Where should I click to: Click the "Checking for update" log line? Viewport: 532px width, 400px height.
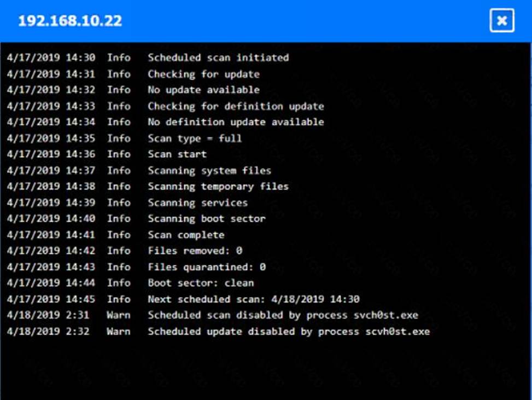coord(203,74)
